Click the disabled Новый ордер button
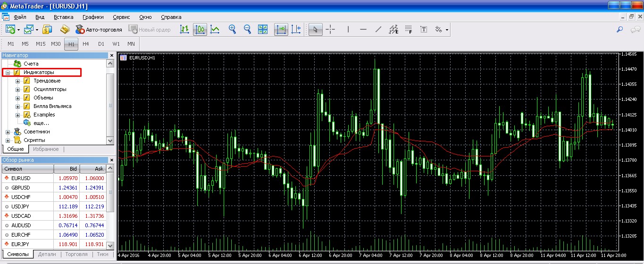 150,30
